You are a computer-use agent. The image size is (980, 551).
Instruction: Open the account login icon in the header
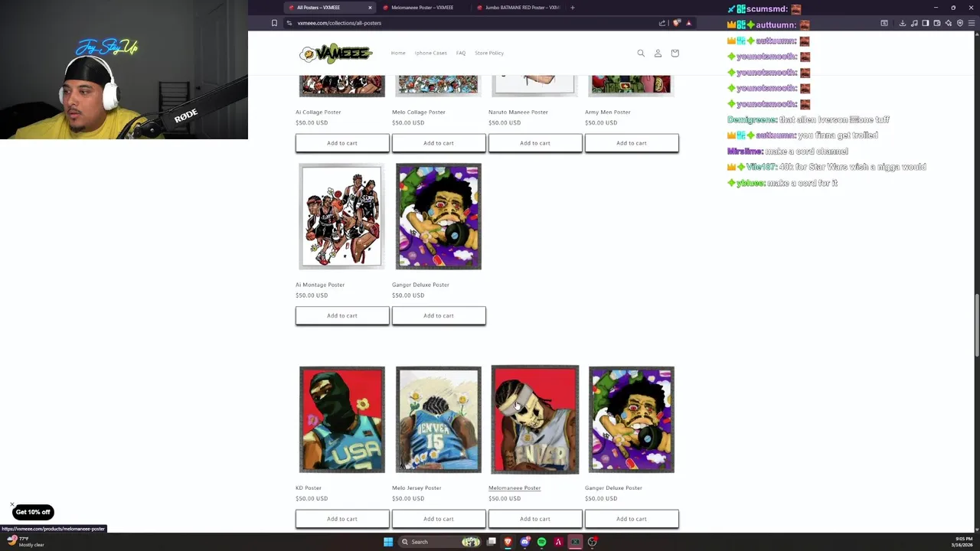(658, 53)
